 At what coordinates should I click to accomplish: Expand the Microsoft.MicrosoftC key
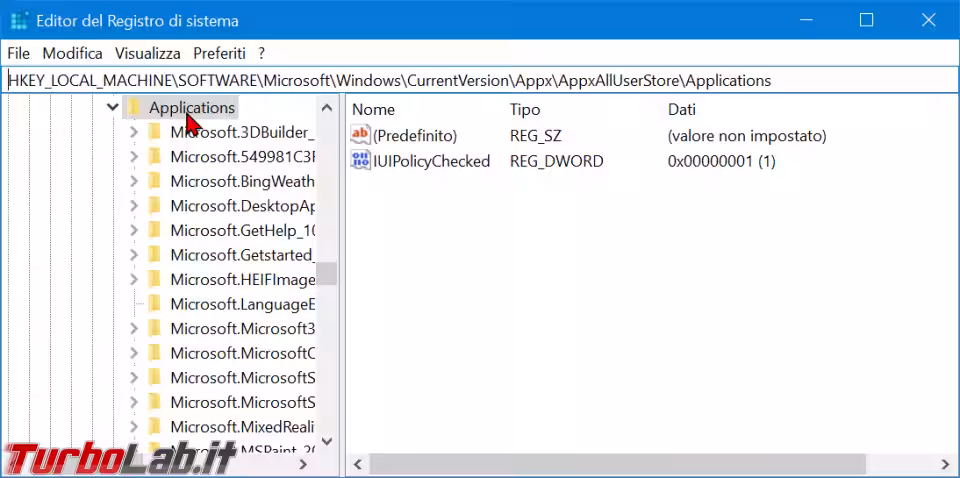tap(134, 353)
